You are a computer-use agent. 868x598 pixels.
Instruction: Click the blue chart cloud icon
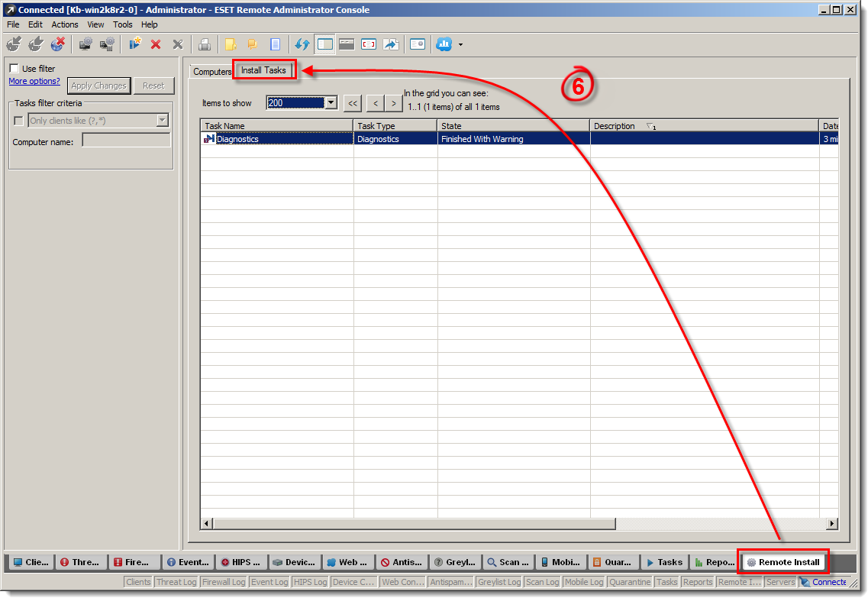[444, 44]
